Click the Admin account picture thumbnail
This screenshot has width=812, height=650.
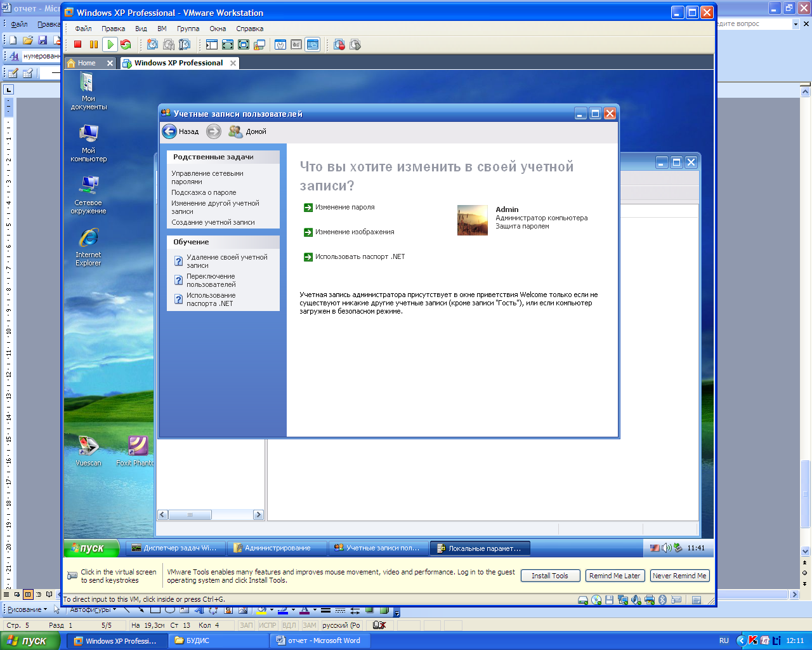tap(473, 220)
